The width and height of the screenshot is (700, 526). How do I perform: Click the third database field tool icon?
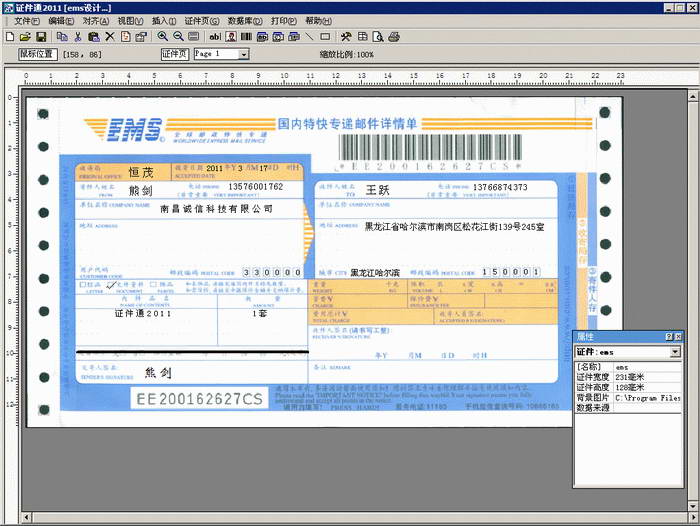click(x=294, y=37)
